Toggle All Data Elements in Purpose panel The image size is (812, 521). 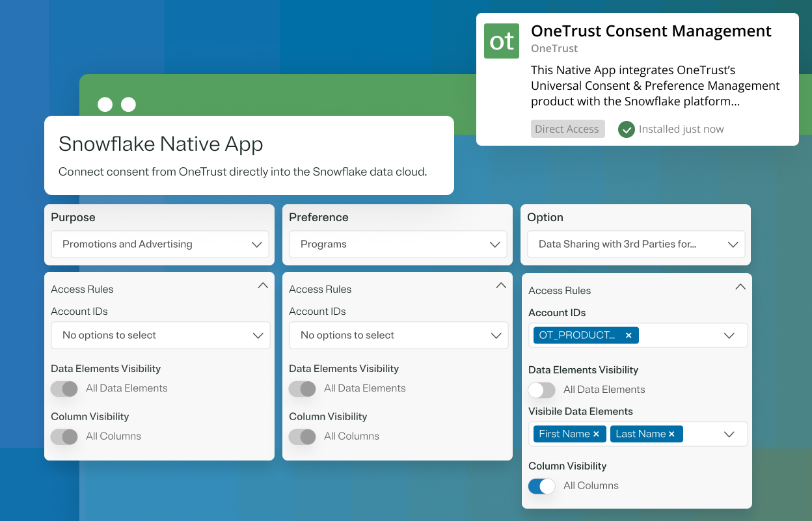click(64, 388)
